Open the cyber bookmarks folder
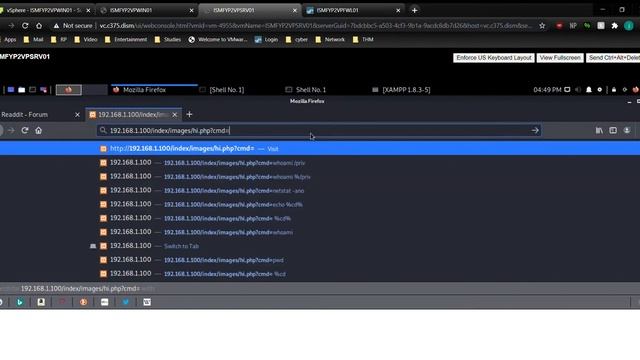The image size is (640, 360). tap(297, 40)
